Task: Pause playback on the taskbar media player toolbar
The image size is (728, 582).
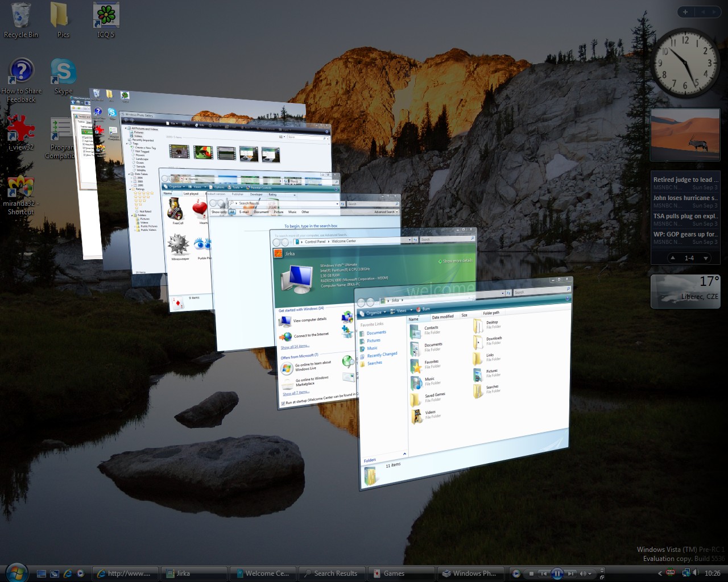Action: [x=557, y=573]
